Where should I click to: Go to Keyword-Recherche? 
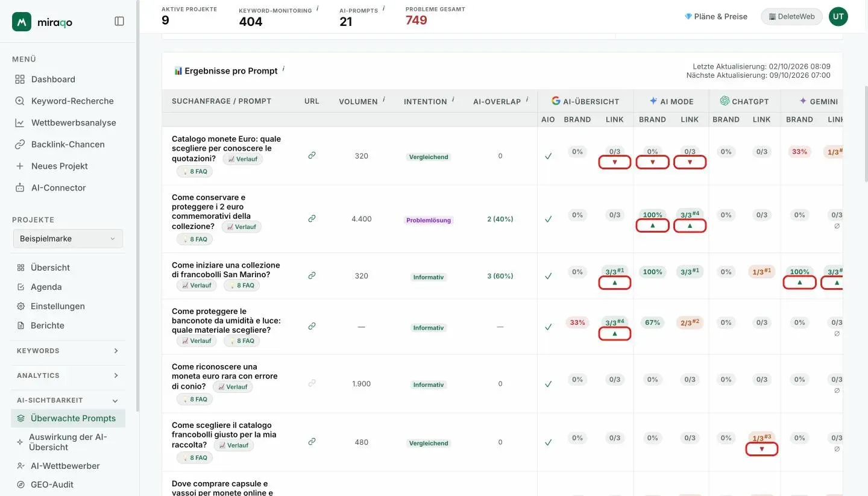pyautogui.click(x=72, y=101)
